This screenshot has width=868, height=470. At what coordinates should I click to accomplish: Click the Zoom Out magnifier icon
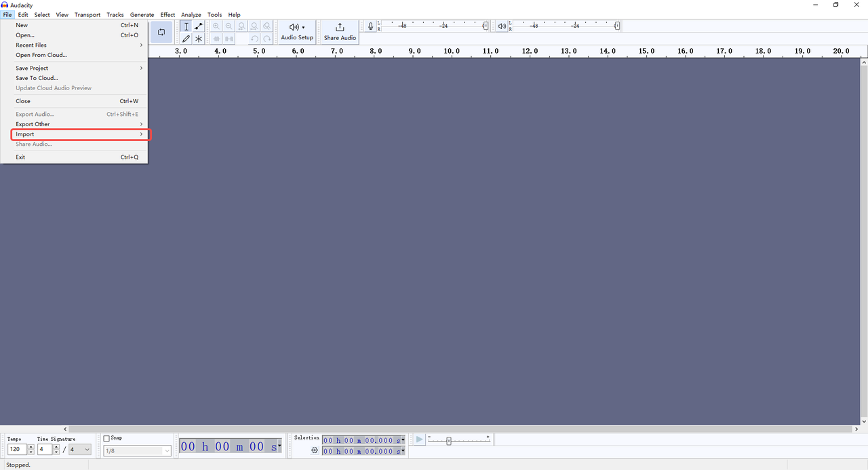[x=229, y=26]
